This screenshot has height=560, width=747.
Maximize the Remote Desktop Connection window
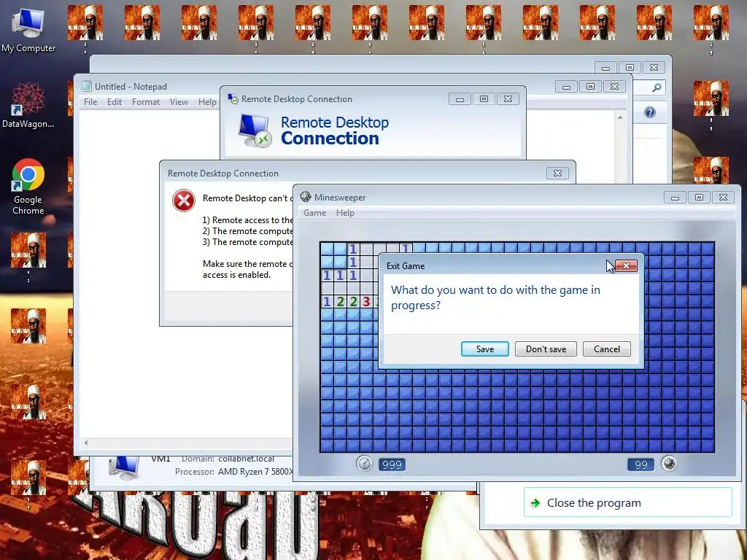coord(484,99)
